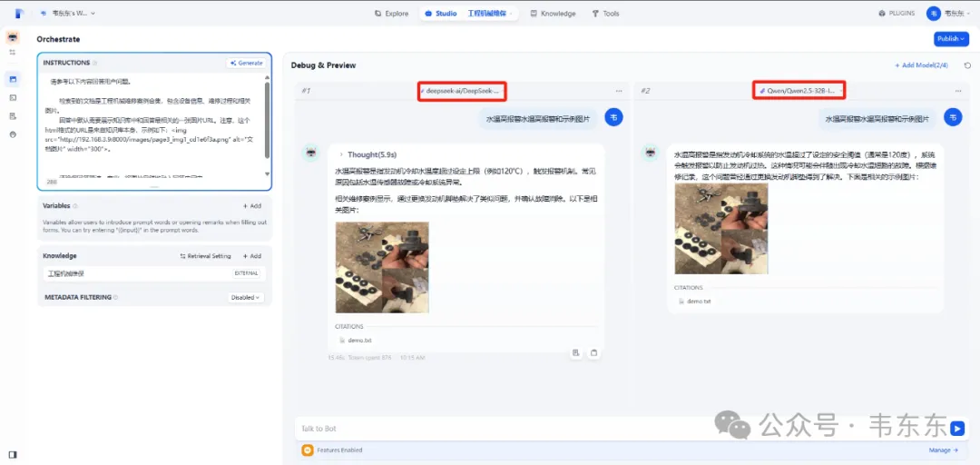980x465 pixels.
Task: Open the PLUGINS page
Action: pos(897,13)
